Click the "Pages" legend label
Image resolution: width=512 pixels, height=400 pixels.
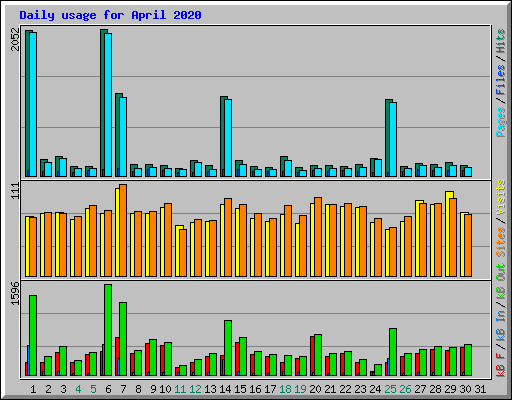click(x=501, y=122)
